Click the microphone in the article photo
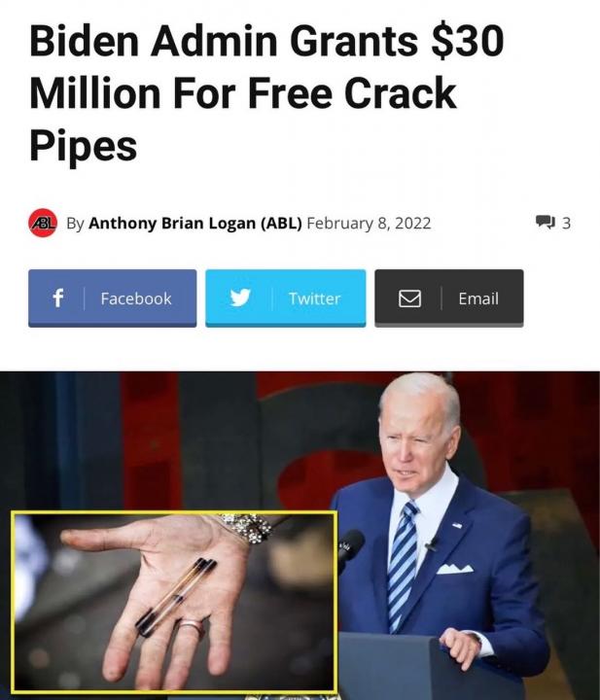Image resolution: width=600 pixels, height=700 pixels. click(x=351, y=546)
